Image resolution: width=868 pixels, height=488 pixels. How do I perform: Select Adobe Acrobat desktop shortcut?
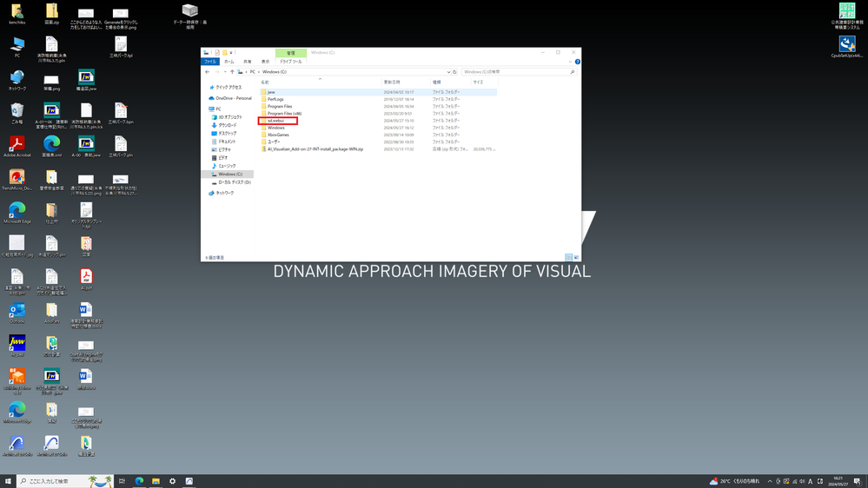coord(17,147)
